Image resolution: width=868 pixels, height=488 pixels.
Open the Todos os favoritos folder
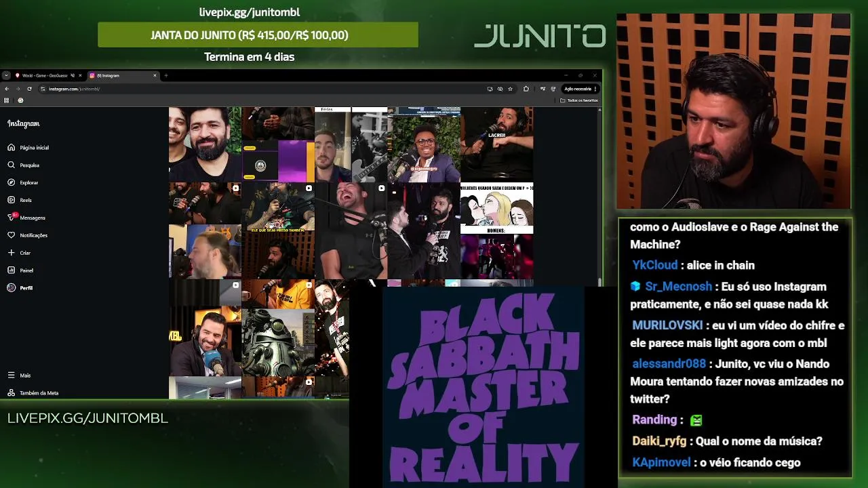[x=580, y=100]
